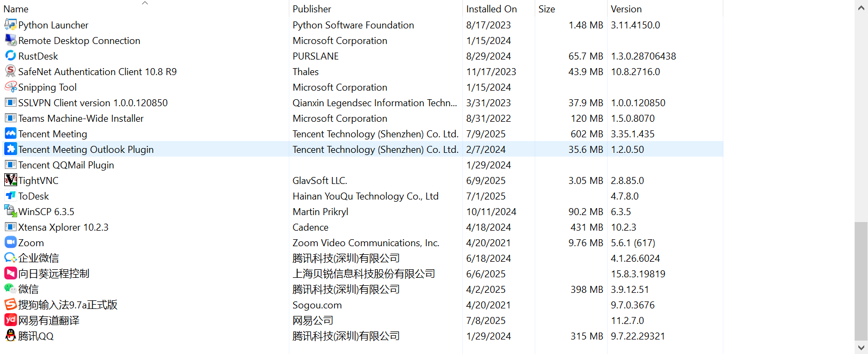
Task: Click the Xtensa Xplorer icon
Action: click(x=10, y=227)
